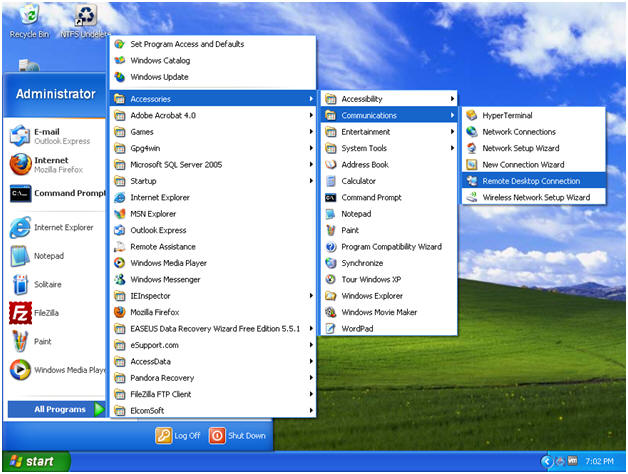Open the ElcomSoft program folder

(213, 411)
